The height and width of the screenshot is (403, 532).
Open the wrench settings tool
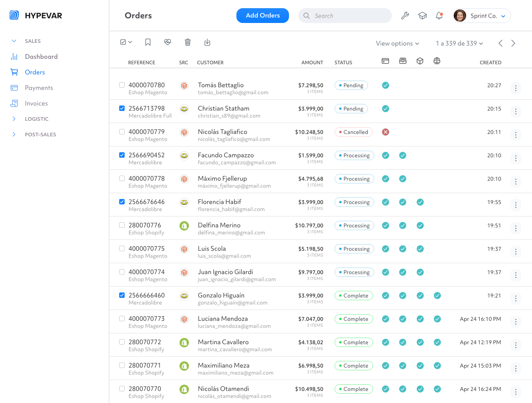(x=405, y=16)
